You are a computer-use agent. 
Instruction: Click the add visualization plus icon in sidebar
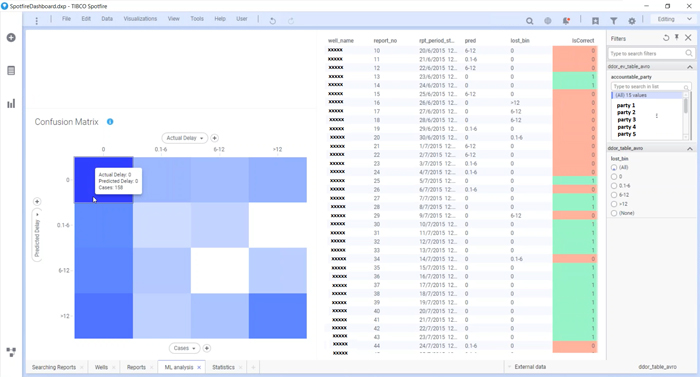(11, 38)
